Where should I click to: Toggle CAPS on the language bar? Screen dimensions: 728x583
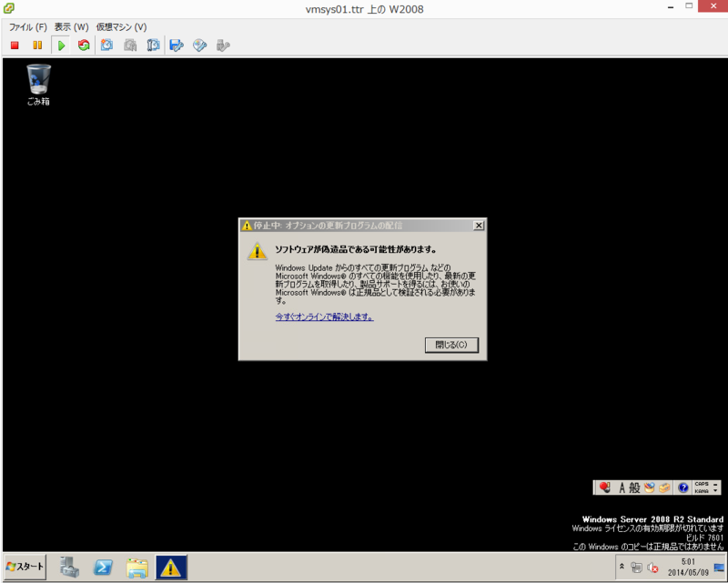[702, 484]
